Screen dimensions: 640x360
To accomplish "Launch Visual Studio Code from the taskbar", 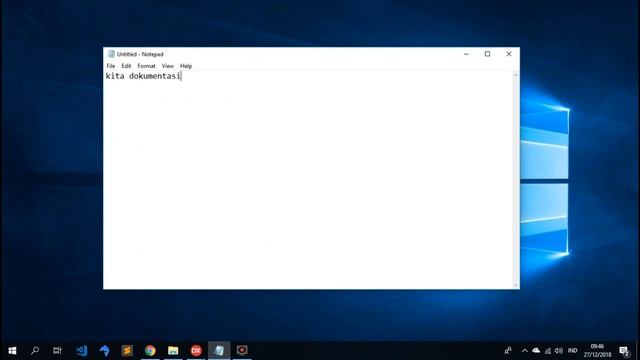I will tap(81, 351).
